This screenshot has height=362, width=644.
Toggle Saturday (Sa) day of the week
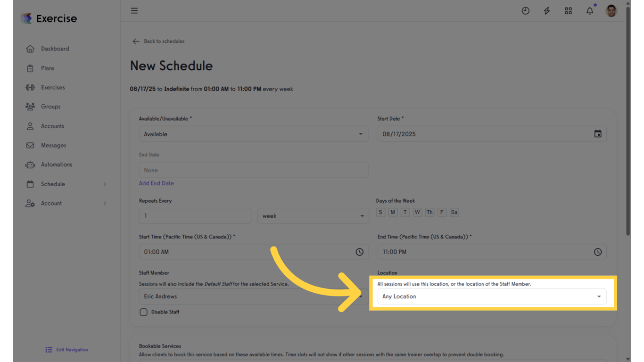pos(454,212)
